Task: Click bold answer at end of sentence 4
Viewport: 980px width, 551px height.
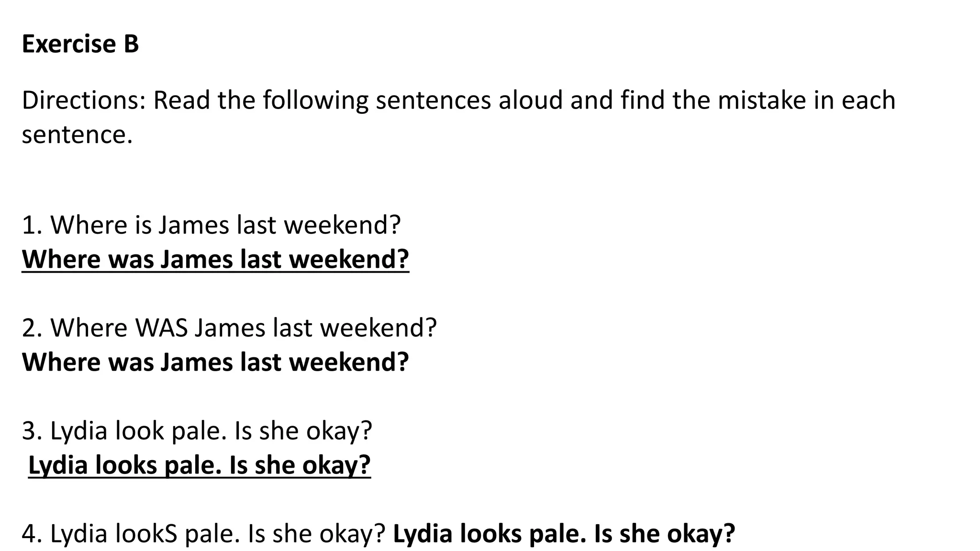Action: pos(564,534)
